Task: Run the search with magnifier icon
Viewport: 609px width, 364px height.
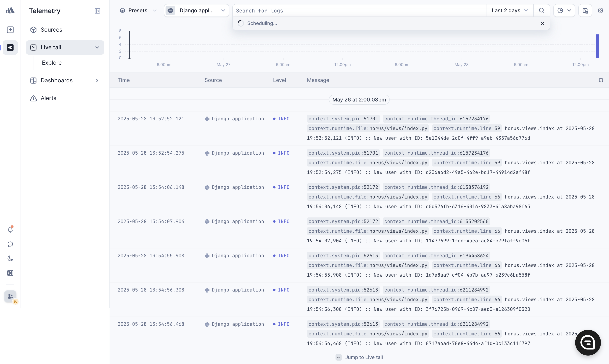Action: tap(542, 10)
